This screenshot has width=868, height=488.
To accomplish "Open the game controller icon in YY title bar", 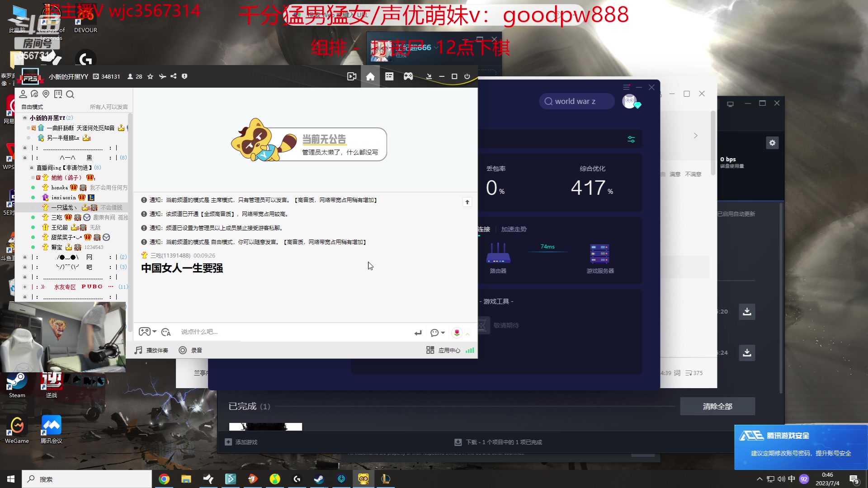I will coord(408,76).
